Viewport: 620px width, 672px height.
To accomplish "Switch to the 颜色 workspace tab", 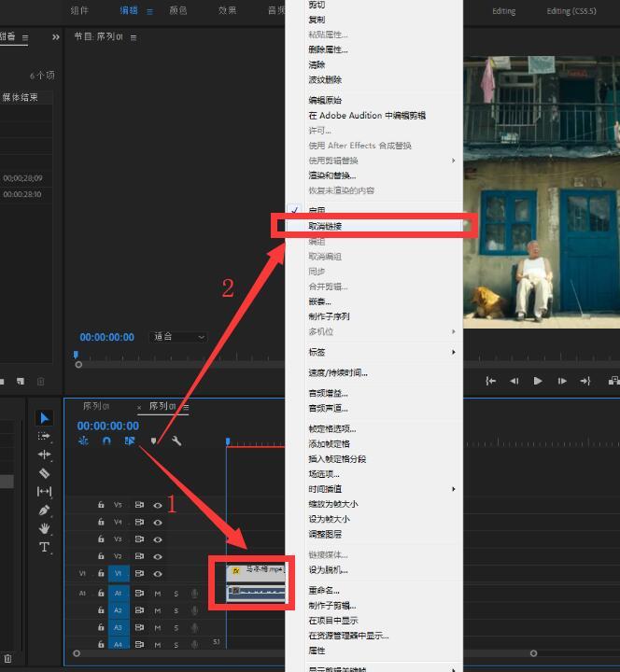I will pos(178,10).
